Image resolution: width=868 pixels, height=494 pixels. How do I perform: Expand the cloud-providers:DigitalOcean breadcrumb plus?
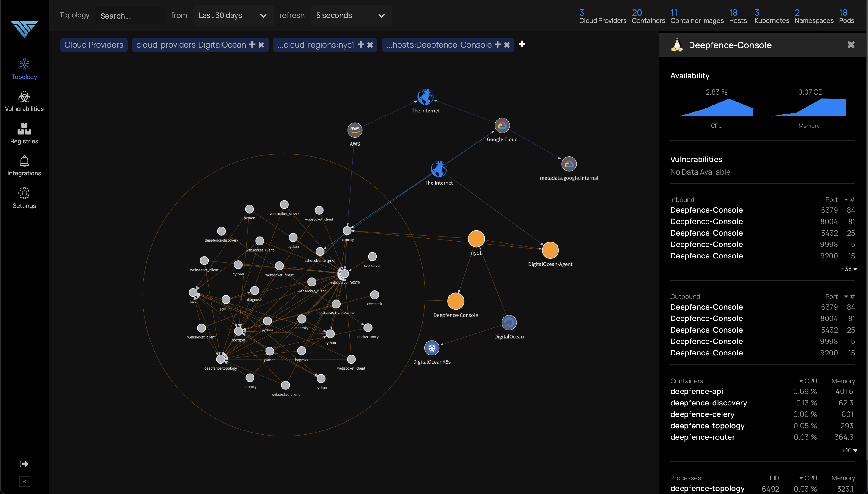tap(252, 45)
